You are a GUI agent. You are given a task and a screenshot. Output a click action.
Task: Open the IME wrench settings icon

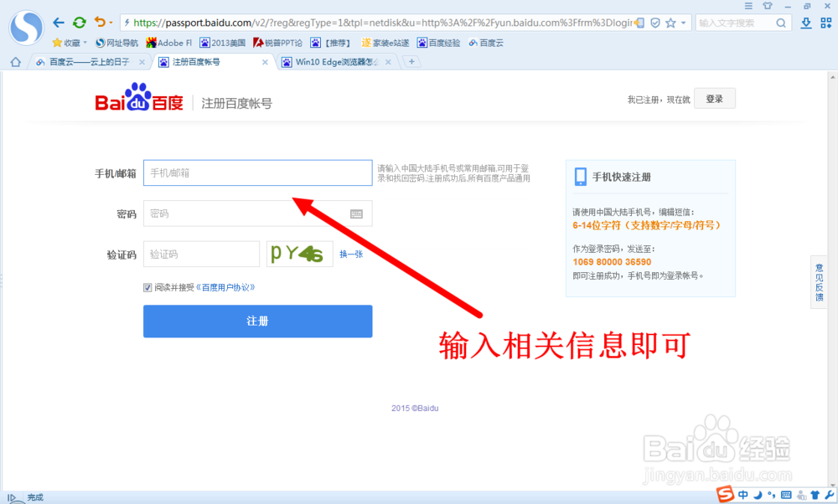point(830,495)
